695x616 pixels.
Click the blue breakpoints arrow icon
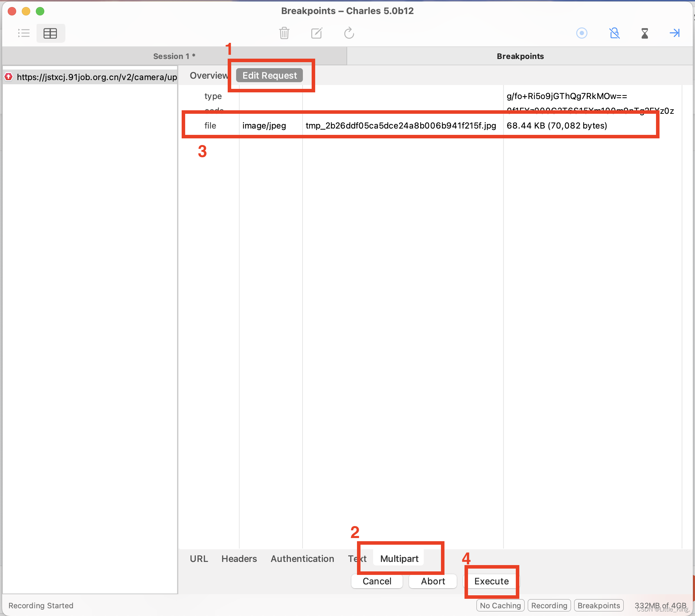pos(674,33)
